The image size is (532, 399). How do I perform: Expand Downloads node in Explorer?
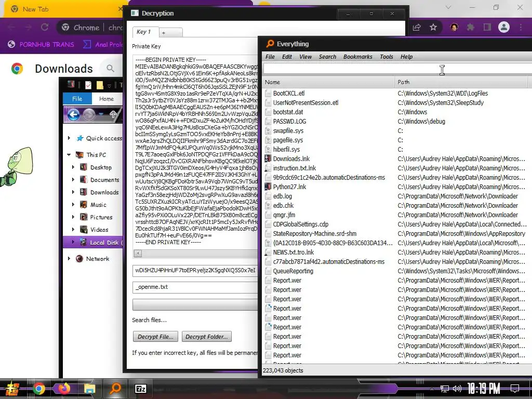[x=73, y=192]
